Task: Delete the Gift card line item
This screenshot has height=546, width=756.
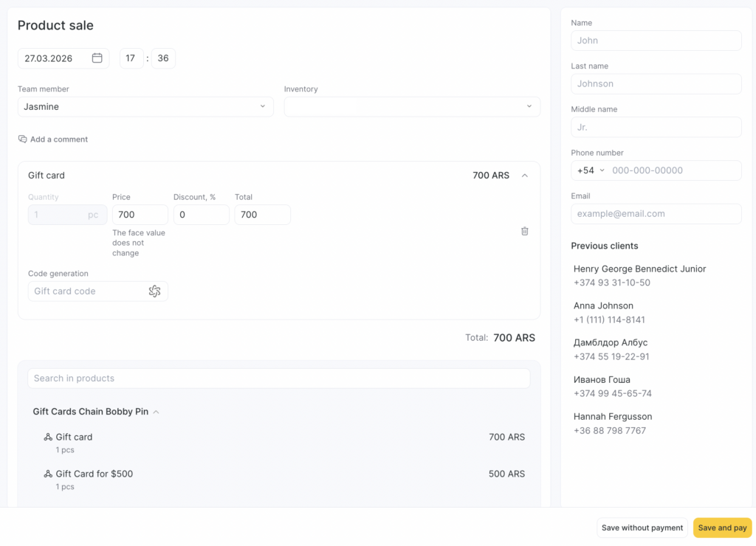Action: coord(525,231)
